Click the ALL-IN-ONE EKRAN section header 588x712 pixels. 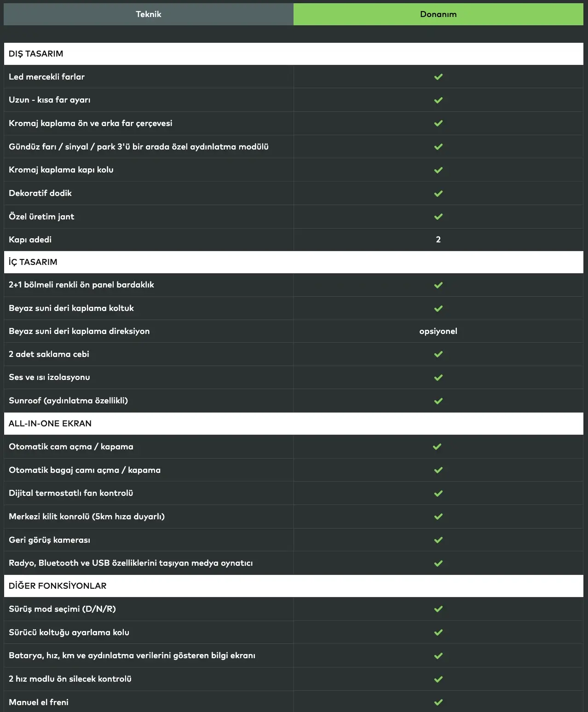tap(50, 424)
